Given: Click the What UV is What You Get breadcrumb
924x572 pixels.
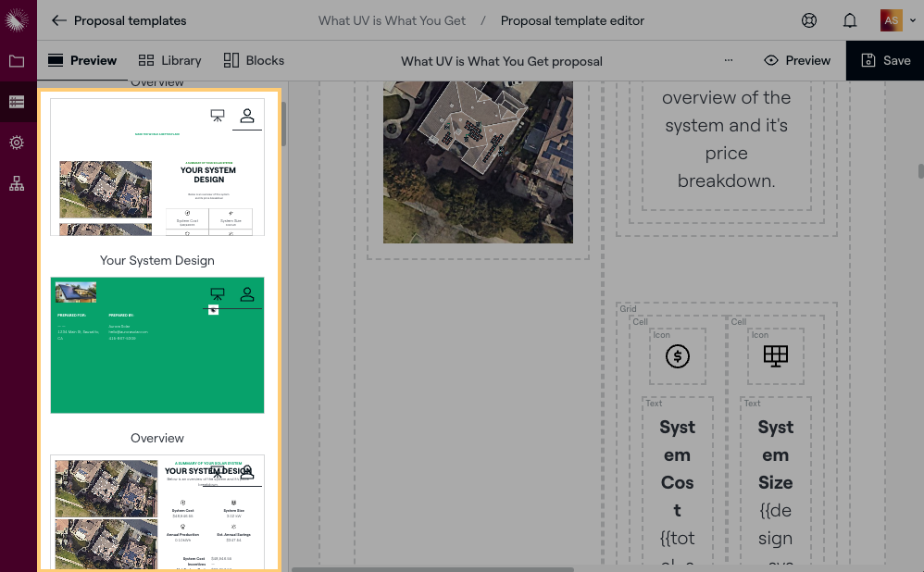Looking at the screenshot, I should click(x=392, y=20).
